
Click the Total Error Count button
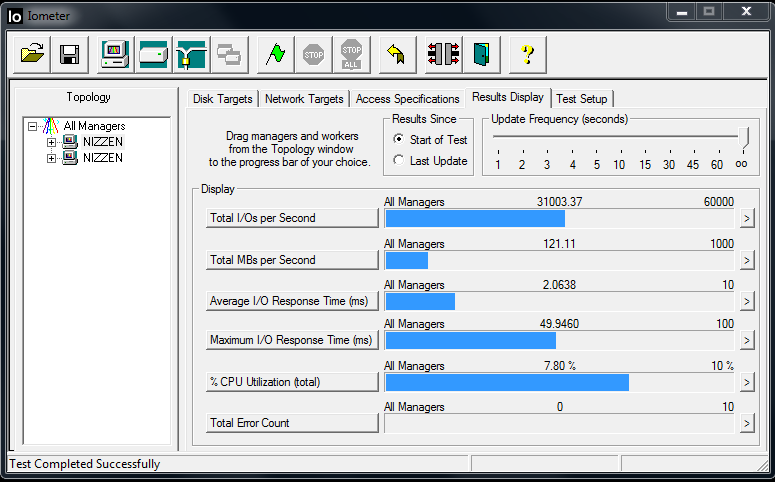pos(292,423)
